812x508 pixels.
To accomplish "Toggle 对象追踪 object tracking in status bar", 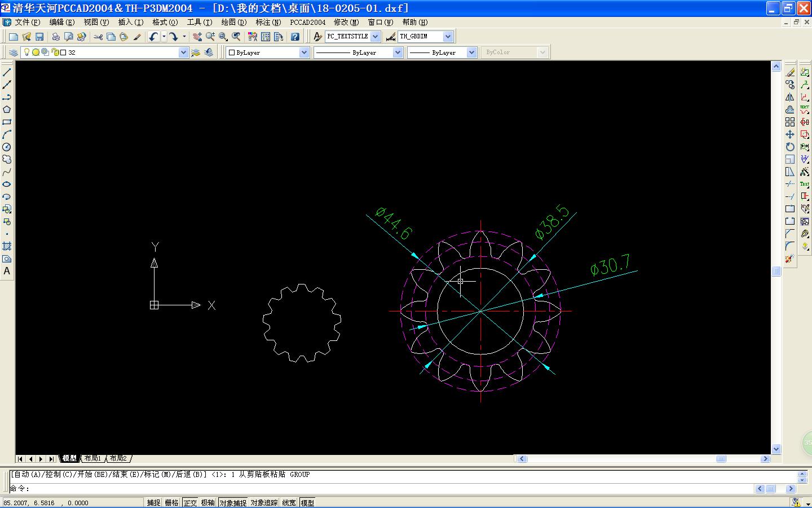I will (x=264, y=502).
